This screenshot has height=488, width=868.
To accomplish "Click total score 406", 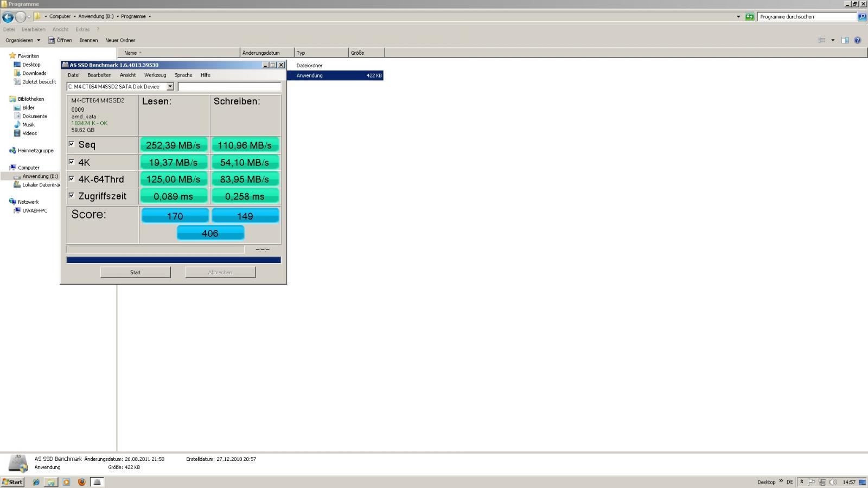I will (210, 233).
